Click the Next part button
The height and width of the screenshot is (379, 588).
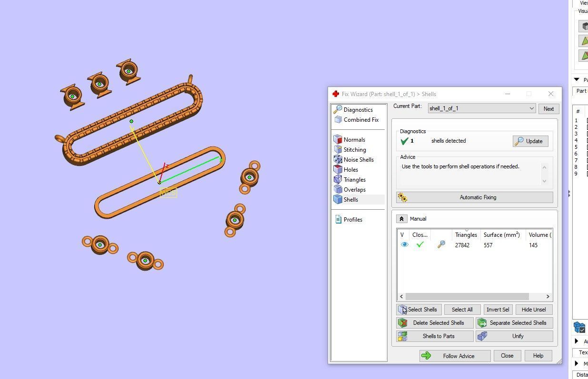(548, 109)
